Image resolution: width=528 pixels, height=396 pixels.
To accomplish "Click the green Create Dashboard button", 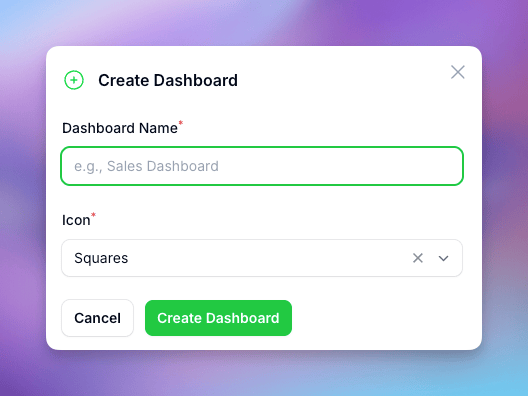I will (x=218, y=318).
